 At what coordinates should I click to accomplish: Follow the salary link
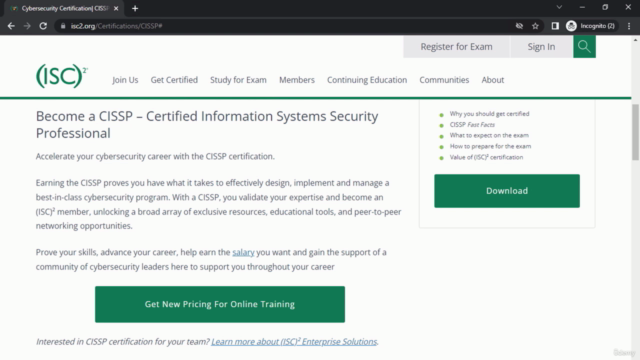[243, 252]
